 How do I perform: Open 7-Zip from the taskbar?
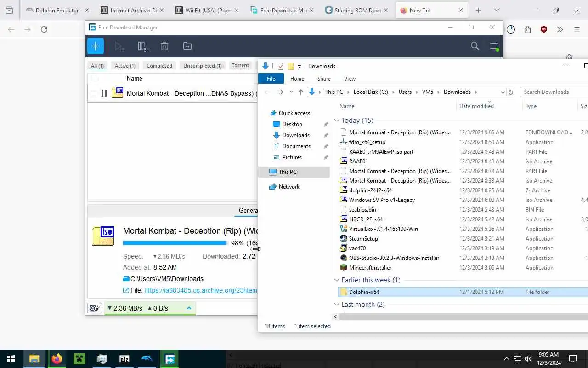click(124, 359)
